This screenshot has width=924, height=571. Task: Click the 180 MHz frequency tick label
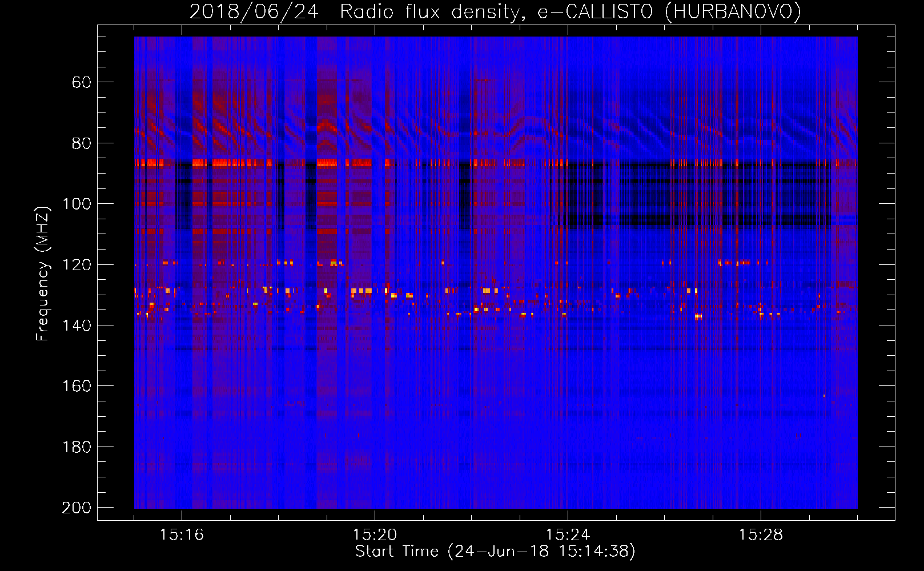77,447
